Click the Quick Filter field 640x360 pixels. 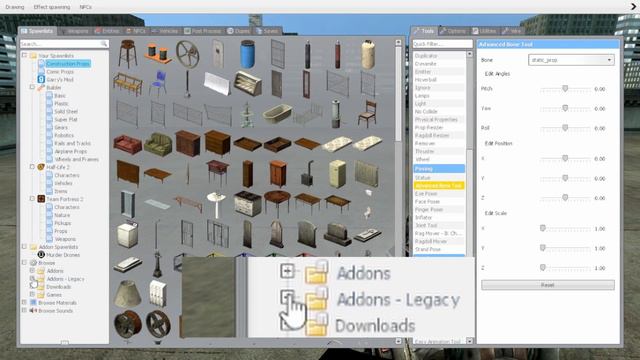[x=442, y=43]
